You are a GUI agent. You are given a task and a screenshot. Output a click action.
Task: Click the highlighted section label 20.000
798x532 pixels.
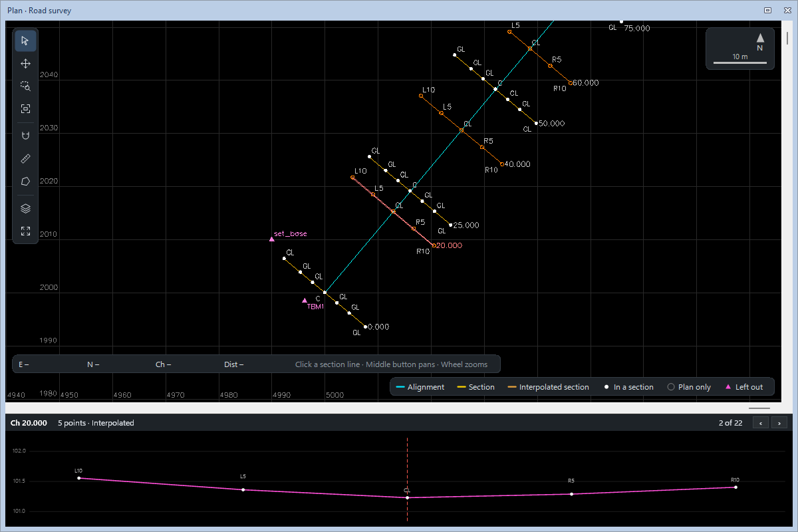(450, 245)
